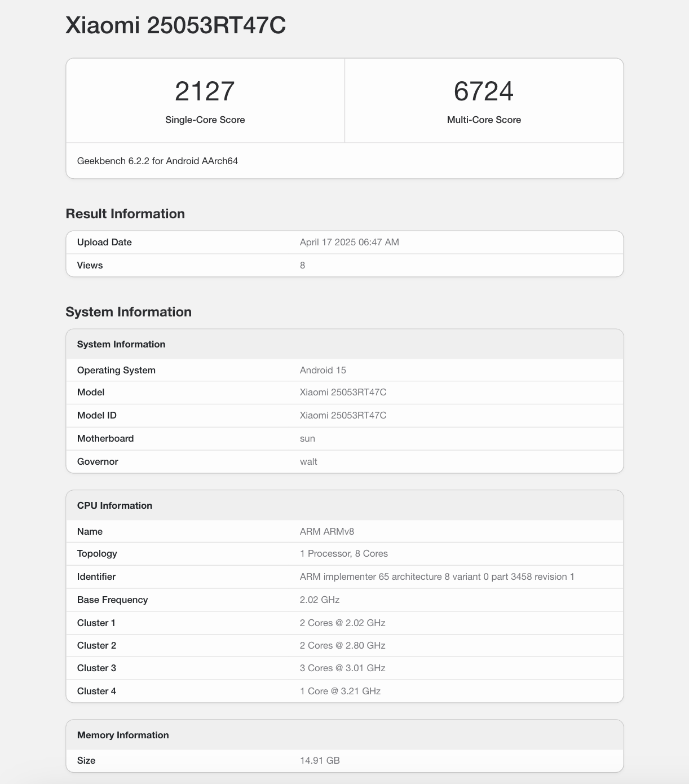Select Geekbench 6.2.2 for Android AArch64 text

157,161
